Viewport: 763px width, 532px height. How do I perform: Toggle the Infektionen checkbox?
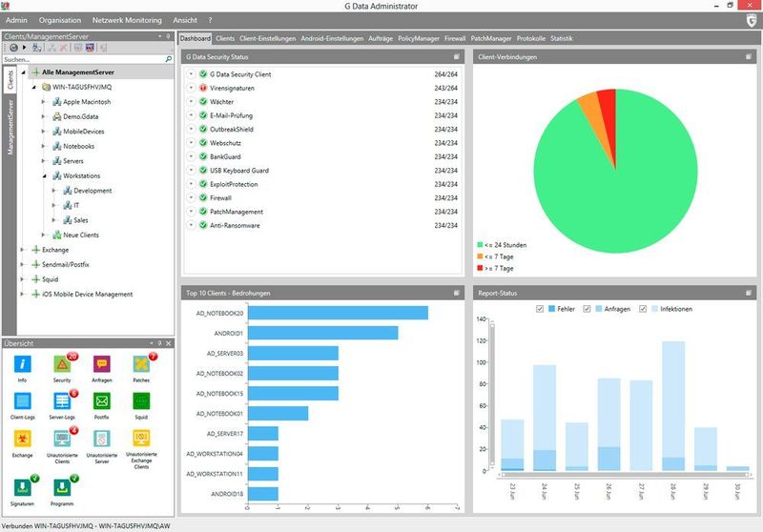[x=643, y=309]
